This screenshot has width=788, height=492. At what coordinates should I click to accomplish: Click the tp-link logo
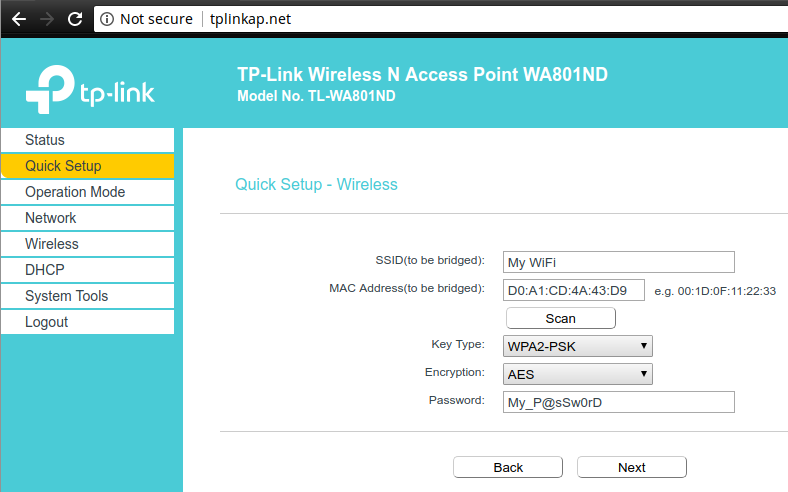[90, 89]
